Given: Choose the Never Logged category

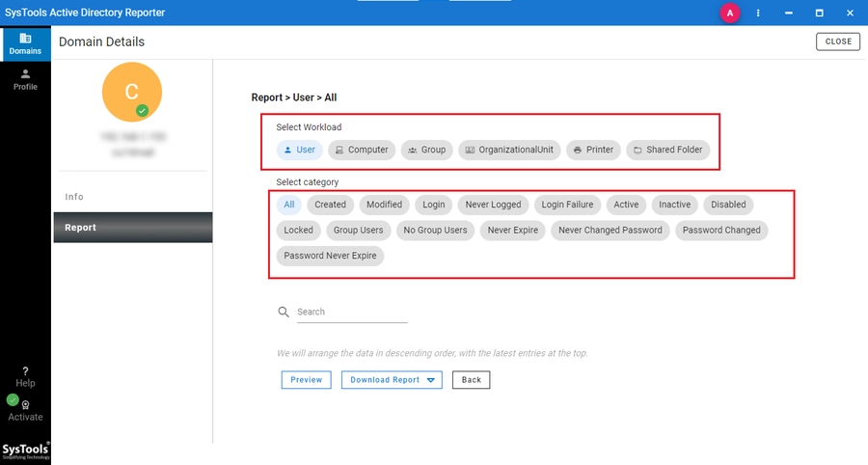Looking at the screenshot, I should [493, 205].
